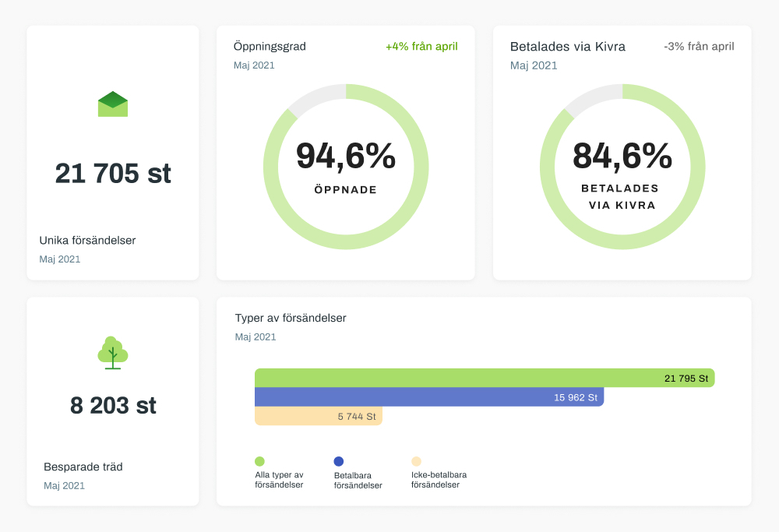The width and height of the screenshot is (779, 532).
Task: Click the yellow legend dot for Icke-betalbara
Action: click(414, 460)
